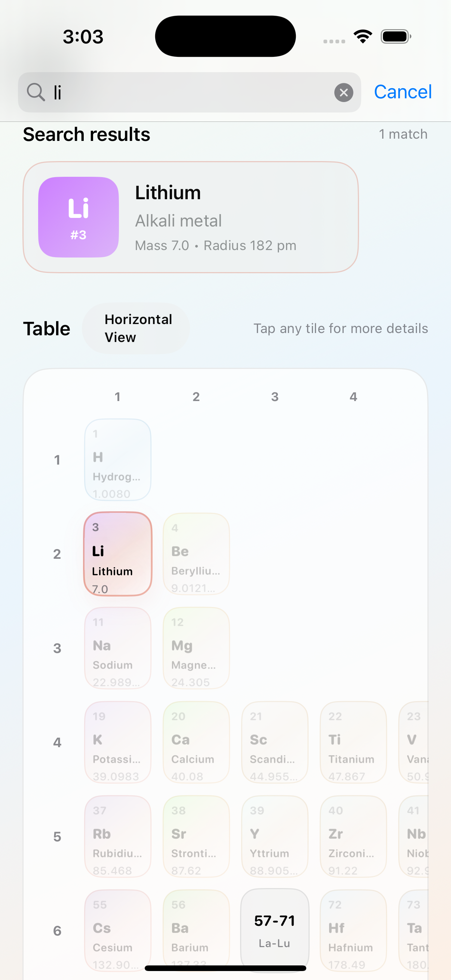
Task: Select the Magnesium tile
Action: pos(196,648)
